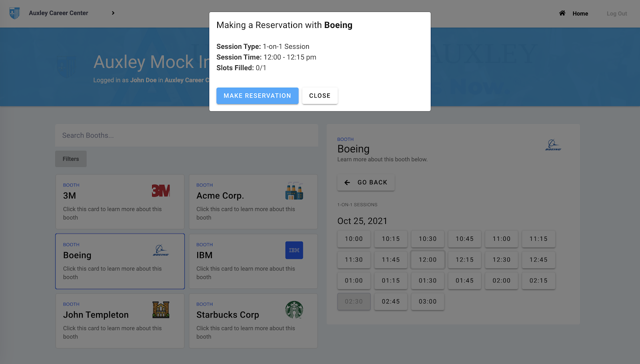Viewport: 640px width, 364px height.
Task: Click the Search Booths input field
Action: click(x=187, y=136)
